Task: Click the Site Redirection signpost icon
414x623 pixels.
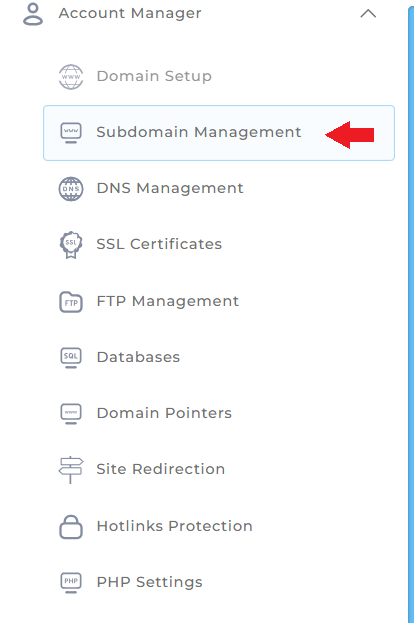Action: click(71, 470)
